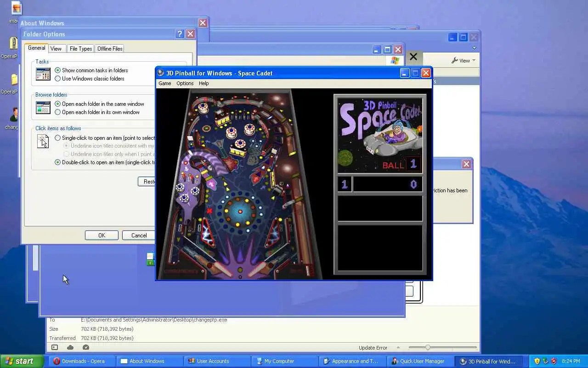Switch to User Accounts taskbar button
588x368 pixels.
coord(216,361)
